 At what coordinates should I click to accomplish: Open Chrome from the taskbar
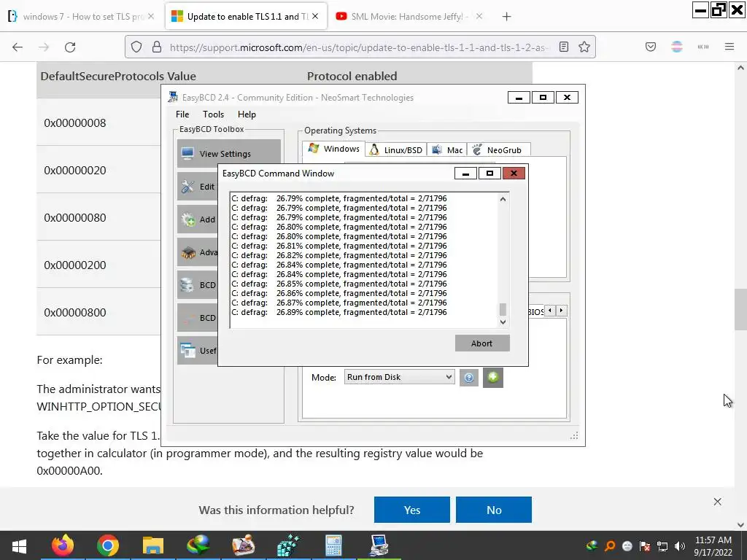(x=108, y=545)
